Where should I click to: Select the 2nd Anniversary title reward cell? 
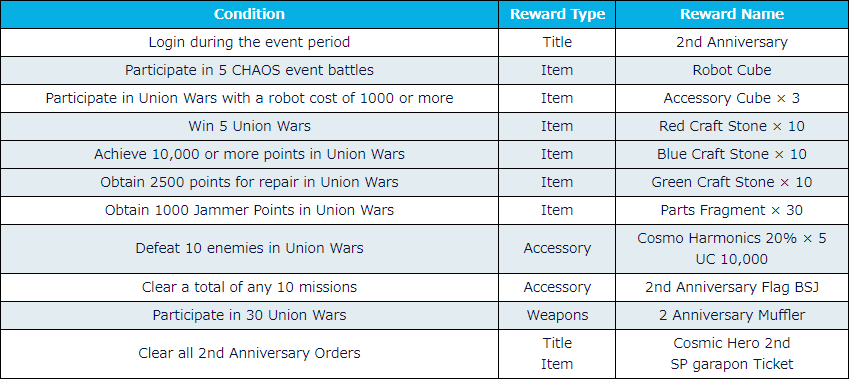coord(732,42)
